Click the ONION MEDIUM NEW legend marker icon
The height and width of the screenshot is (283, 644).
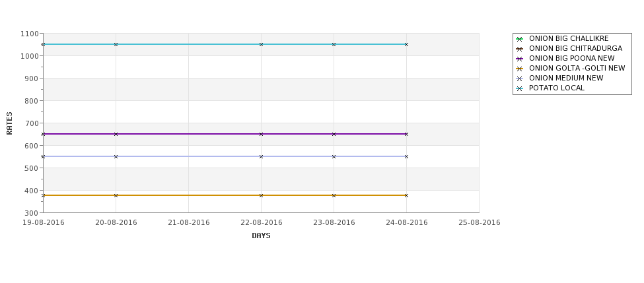tap(519, 79)
